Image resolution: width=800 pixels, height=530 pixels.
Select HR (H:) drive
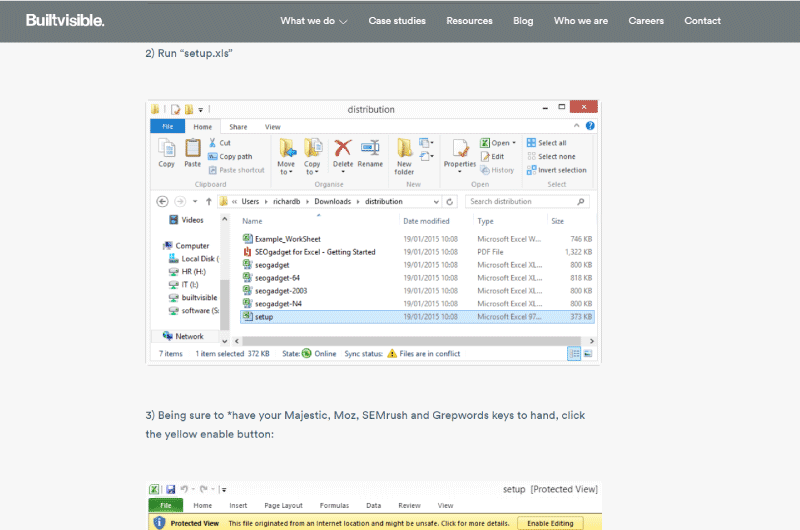[x=187, y=272]
